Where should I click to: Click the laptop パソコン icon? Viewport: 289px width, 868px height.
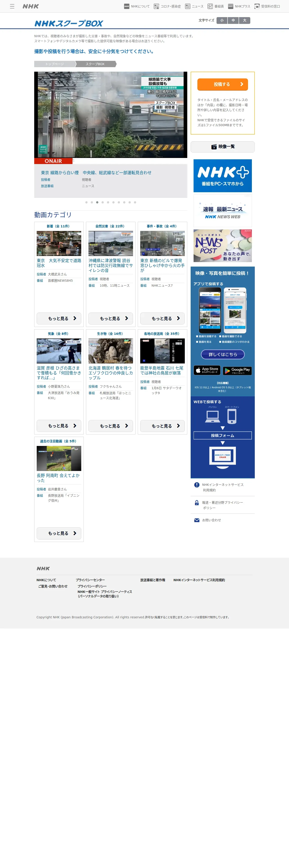coord(213,417)
